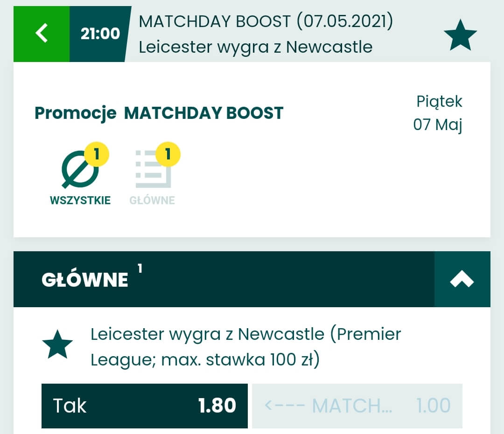This screenshot has width=504, height=434.
Task: Click the yellow badge on the WSZYSTKIE icon
Action: pos(97,154)
